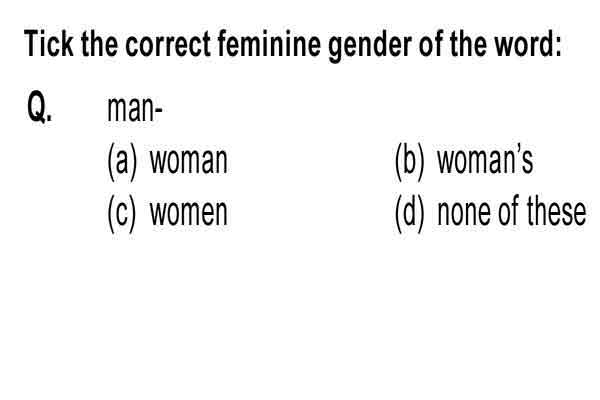Select option (b) woman's

coord(464,161)
